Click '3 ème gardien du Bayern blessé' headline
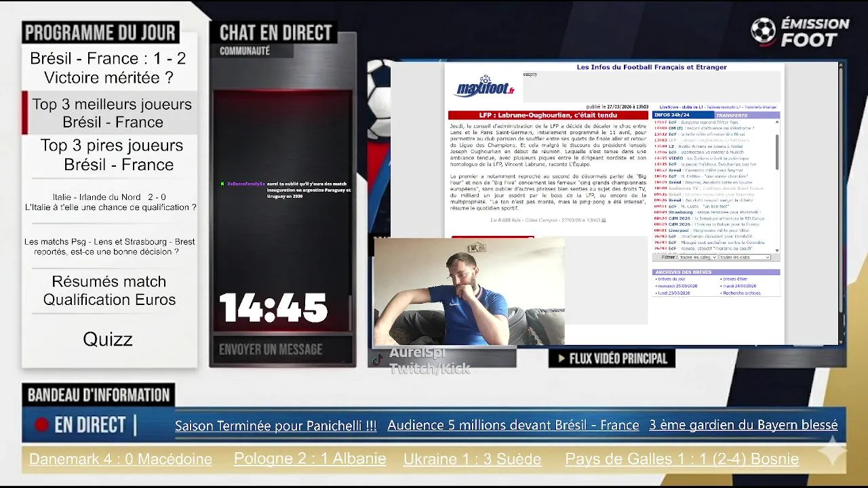 coord(743,426)
